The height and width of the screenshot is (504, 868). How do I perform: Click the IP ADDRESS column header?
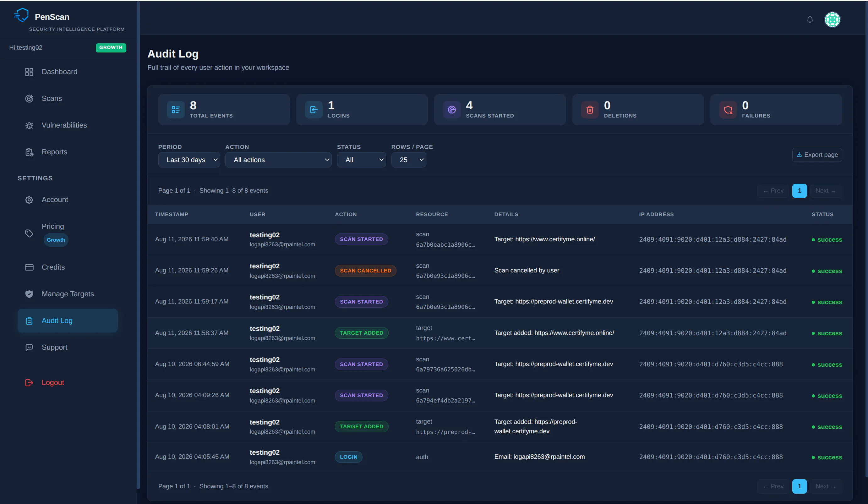click(656, 214)
